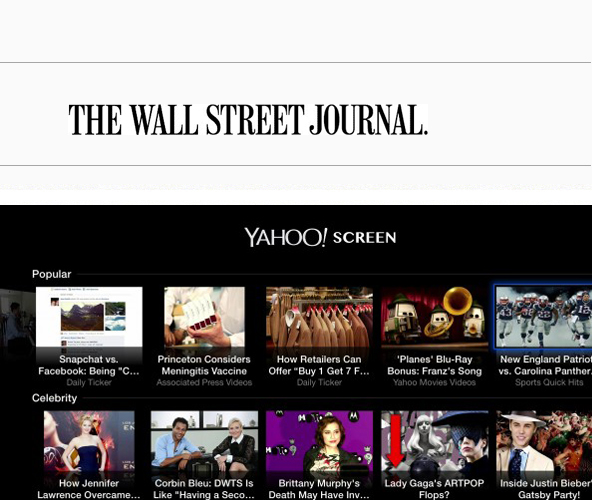Select New England Patriots vs. Carolina Panthers video

pos(544,317)
